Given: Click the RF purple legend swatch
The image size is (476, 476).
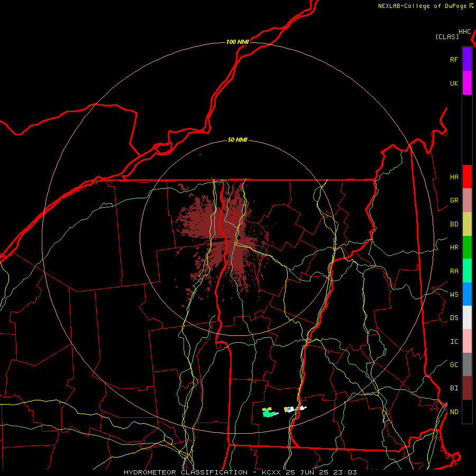Looking at the screenshot, I should 467,59.
